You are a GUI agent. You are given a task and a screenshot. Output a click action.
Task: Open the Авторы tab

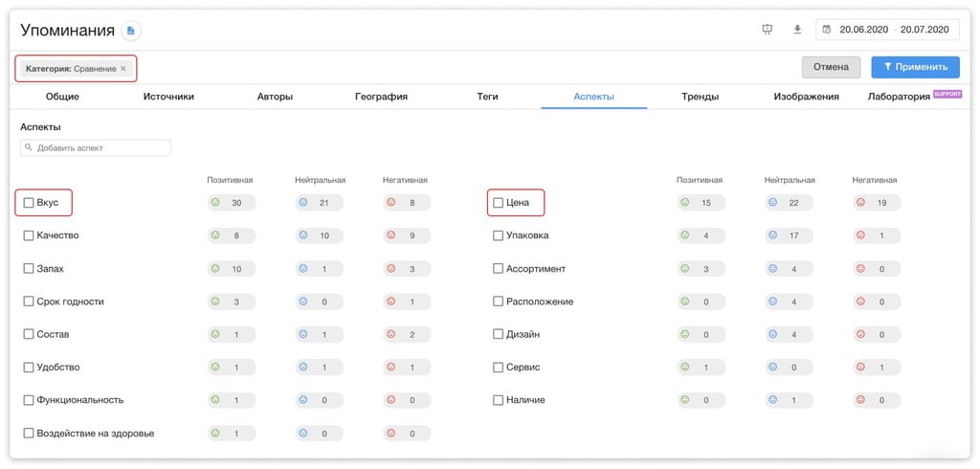pos(275,97)
